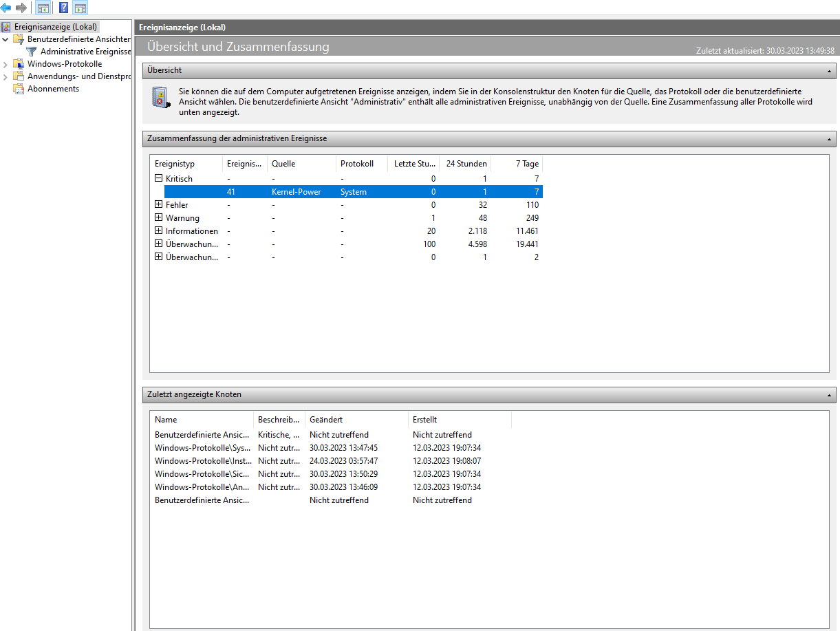Collapse the Benutzerdefinierte Ansichten tree node
Viewport: 840px width, 631px height.
pos(6,39)
